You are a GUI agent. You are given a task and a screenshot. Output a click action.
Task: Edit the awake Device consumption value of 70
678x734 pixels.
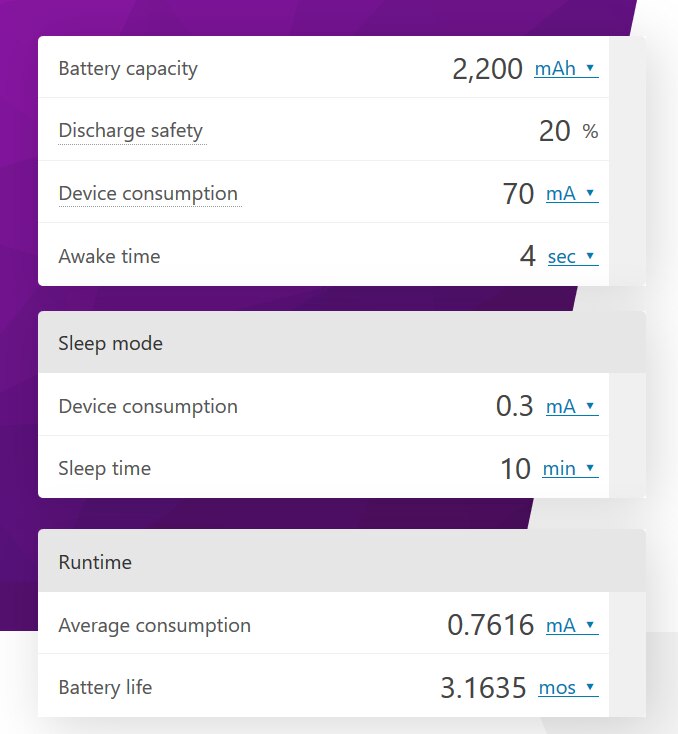[x=518, y=194]
